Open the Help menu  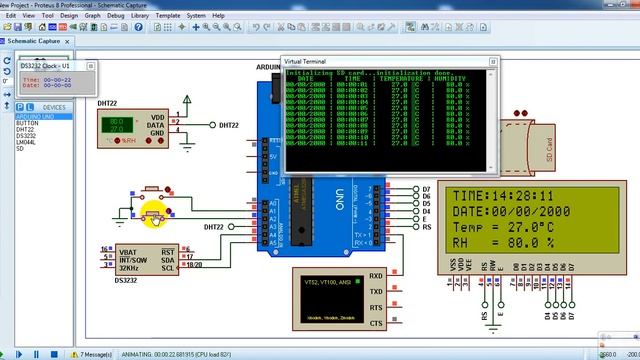(218, 16)
